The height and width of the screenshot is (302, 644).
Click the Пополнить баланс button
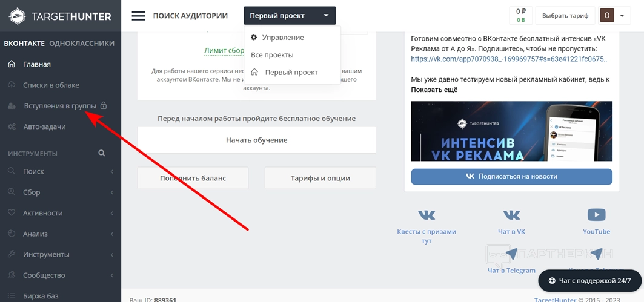point(193,178)
